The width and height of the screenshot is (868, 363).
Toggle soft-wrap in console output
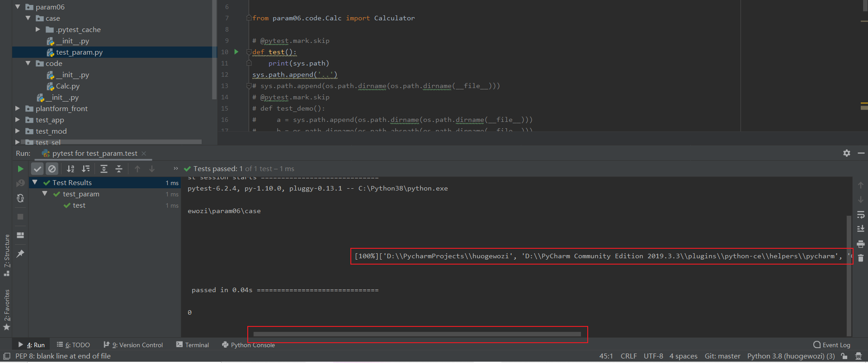(x=861, y=215)
